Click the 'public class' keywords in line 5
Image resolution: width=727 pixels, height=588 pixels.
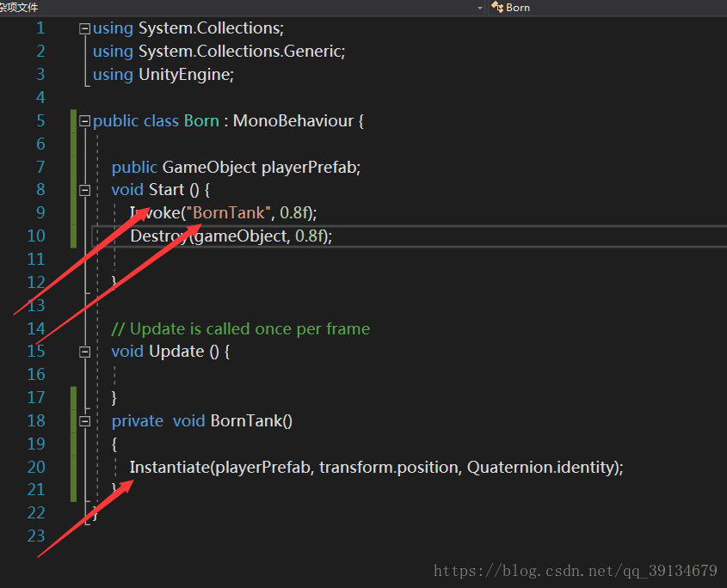click(x=136, y=121)
